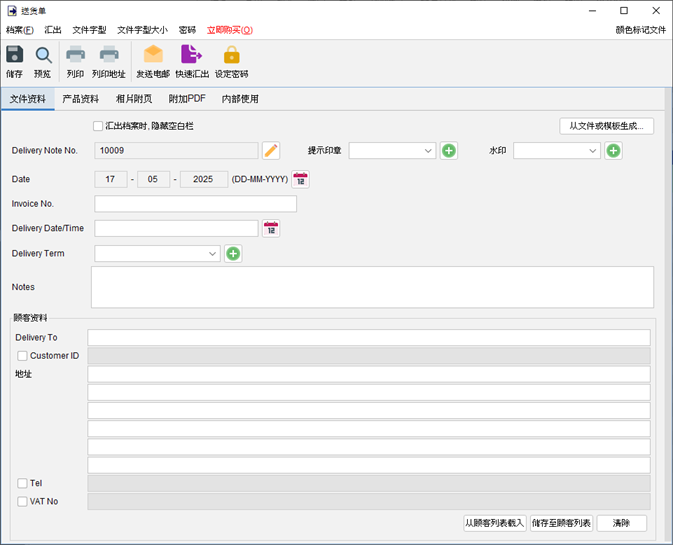
Task: Click the 清除 button
Action: tap(621, 523)
